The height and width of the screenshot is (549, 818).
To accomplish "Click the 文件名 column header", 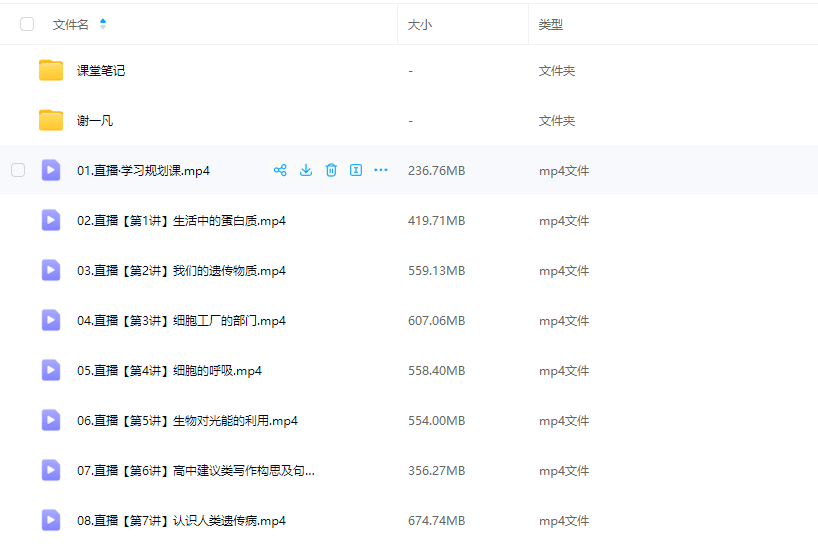I will (x=70, y=24).
